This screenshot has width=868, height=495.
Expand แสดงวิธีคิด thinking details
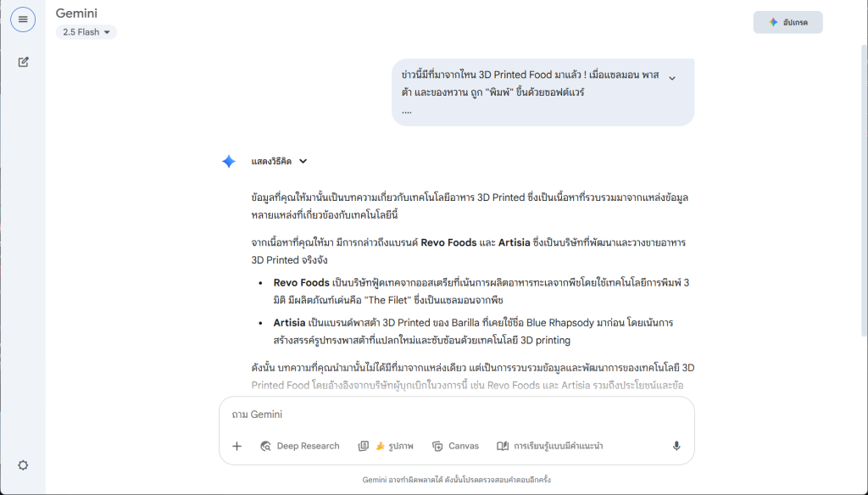(279, 161)
